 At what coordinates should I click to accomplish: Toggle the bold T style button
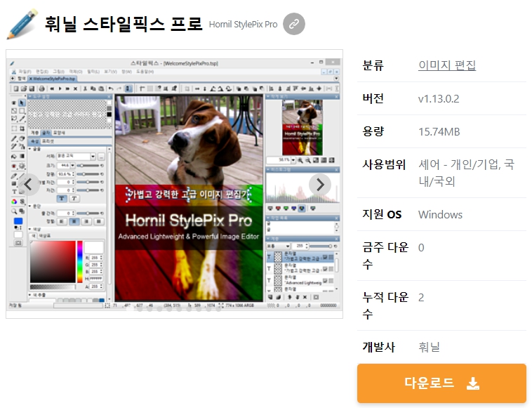pos(61,198)
